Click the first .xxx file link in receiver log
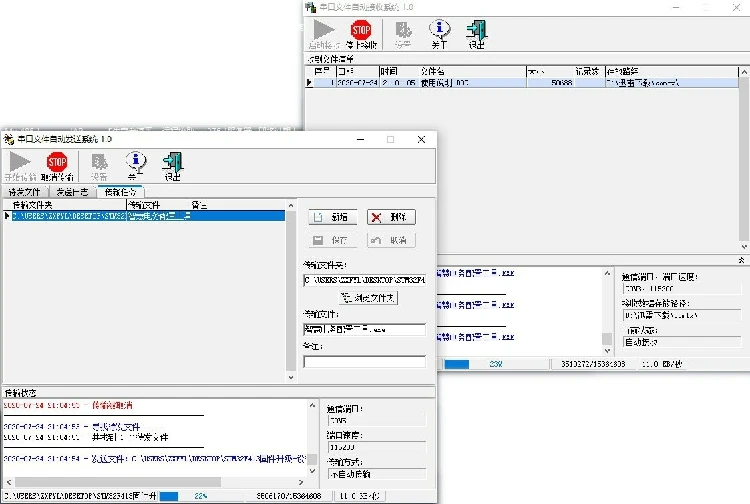Screen dimensions: 750x504 coord(475,273)
